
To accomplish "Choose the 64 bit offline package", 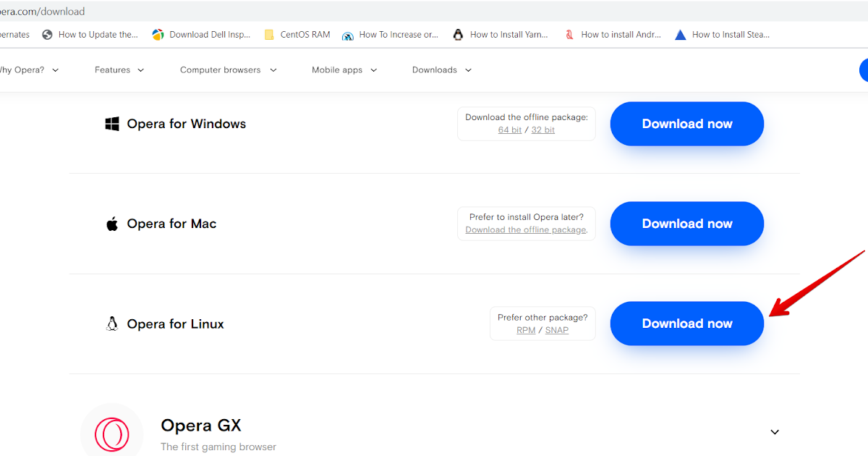I will click(x=510, y=130).
